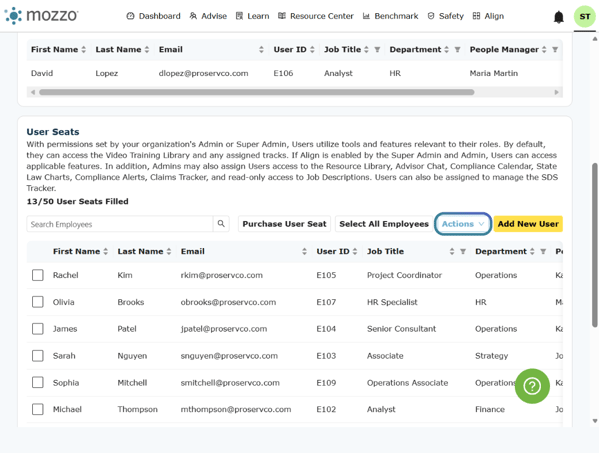Image resolution: width=599 pixels, height=453 pixels.
Task: Sort top table by User ID
Action: point(312,50)
